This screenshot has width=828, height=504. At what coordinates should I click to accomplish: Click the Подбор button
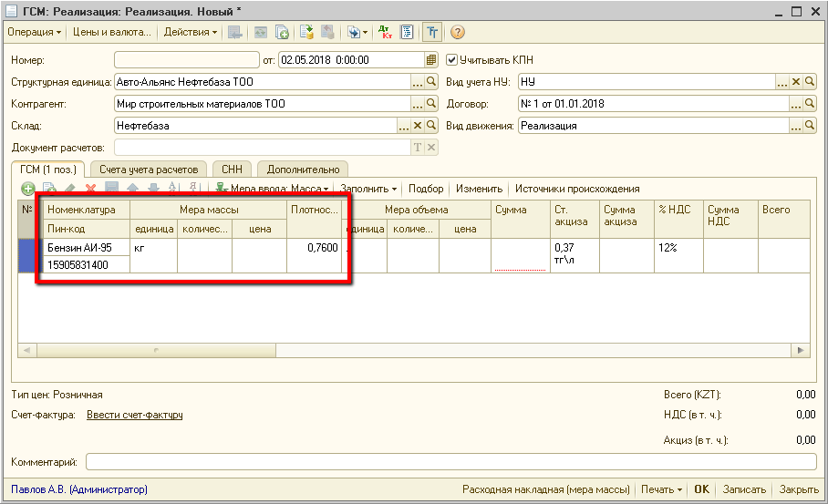click(x=426, y=189)
